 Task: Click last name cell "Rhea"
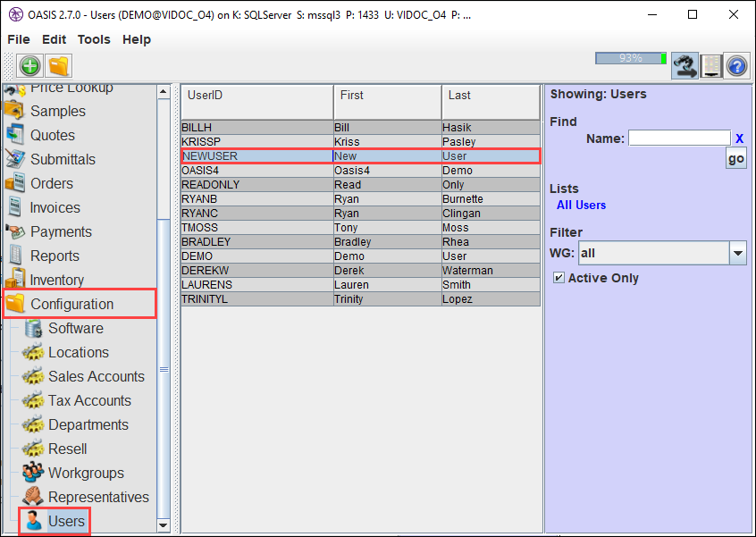pyautogui.click(x=491, y=241)
